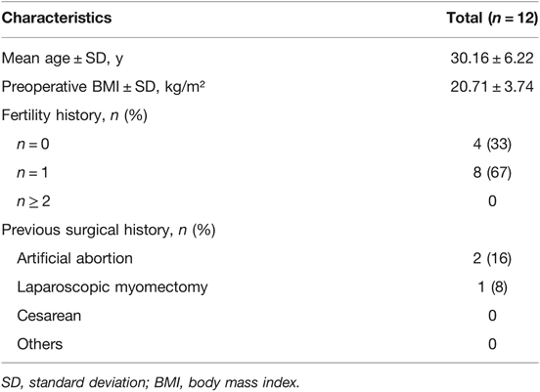Screen dimensions: 540x392
Task: Click the Artificial abortion row label
Action: (74, 258)
